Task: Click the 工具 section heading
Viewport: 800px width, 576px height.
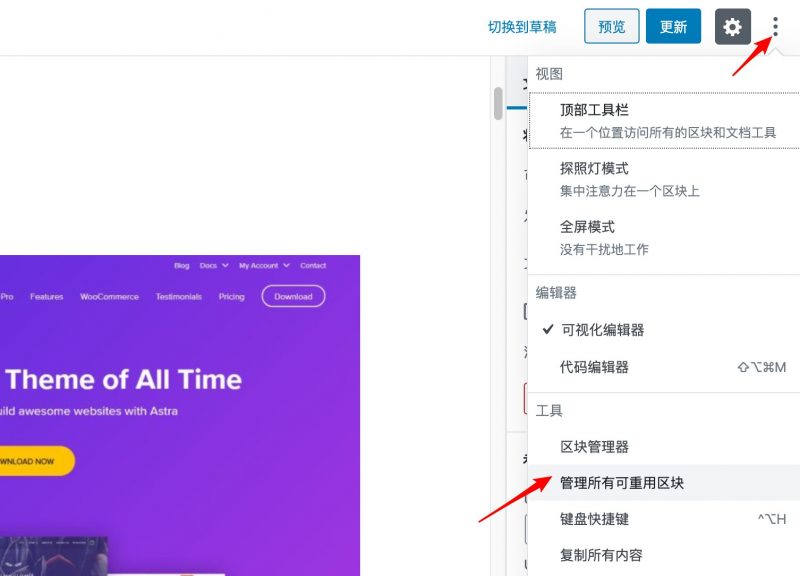Action: [549, 411]
